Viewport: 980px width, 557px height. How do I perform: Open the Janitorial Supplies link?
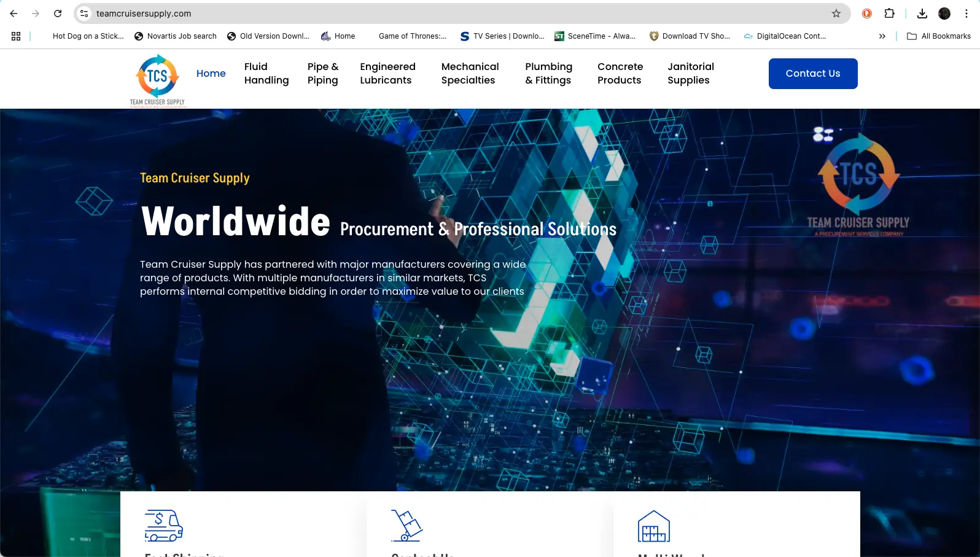coord(690,74)
